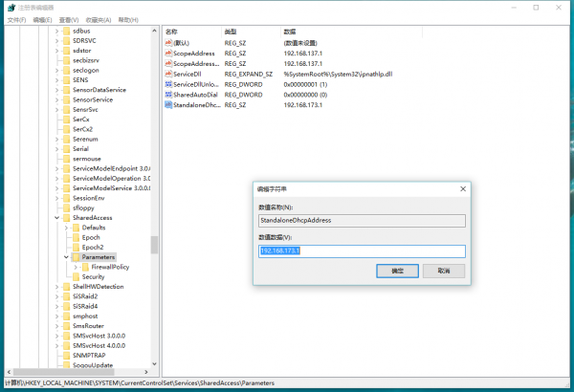Confirm edit with 确定 button

[x=398, y=271]
